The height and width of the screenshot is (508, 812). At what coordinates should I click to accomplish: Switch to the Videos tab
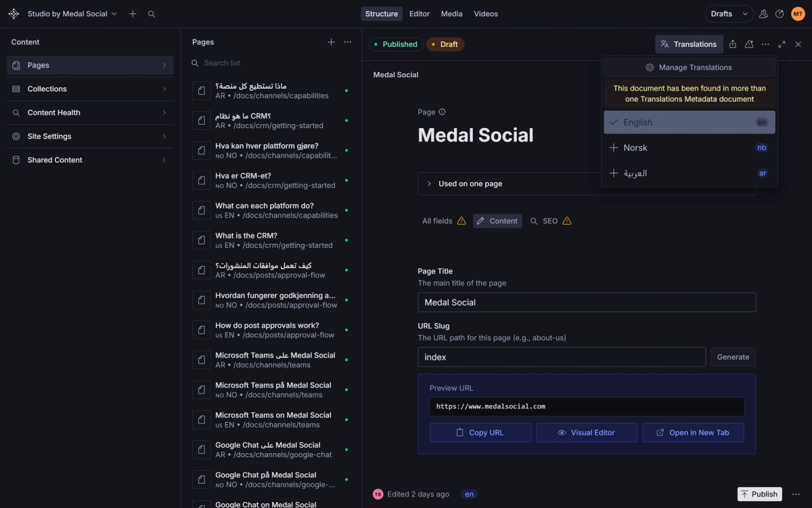click(x=486, y=14)
